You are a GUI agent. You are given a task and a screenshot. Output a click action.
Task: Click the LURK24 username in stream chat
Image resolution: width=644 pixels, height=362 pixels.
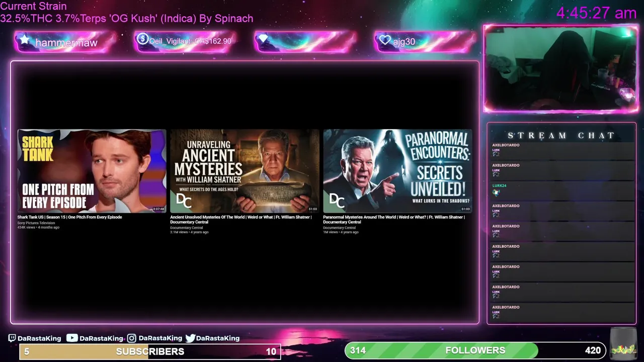499,186
